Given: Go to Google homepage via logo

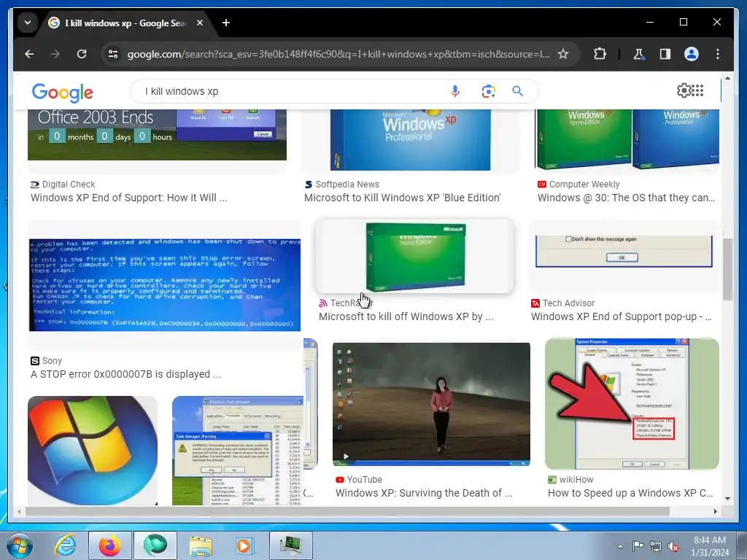Looking at the screenshot, I should pos(63,93).
